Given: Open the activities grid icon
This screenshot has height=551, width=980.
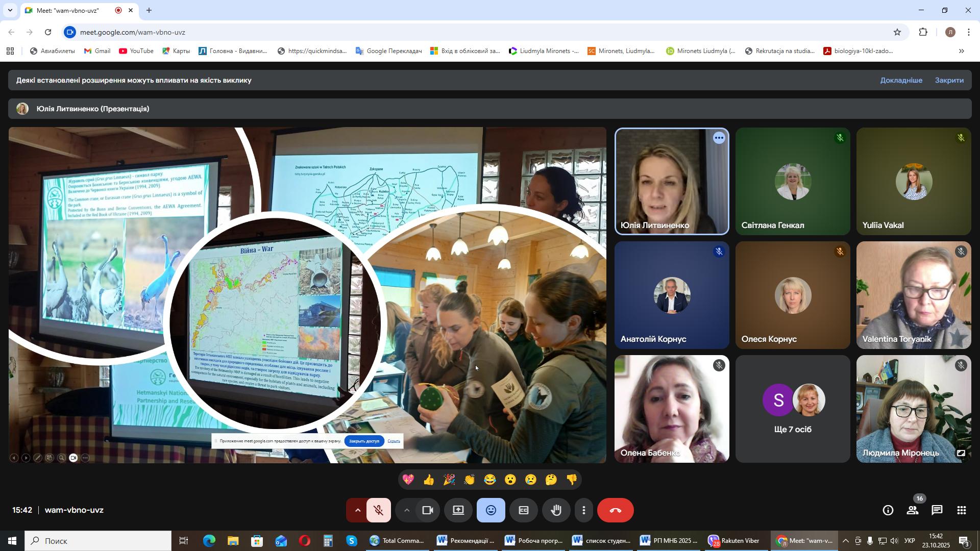Looking at the screenshot, I should coord(961,511).
